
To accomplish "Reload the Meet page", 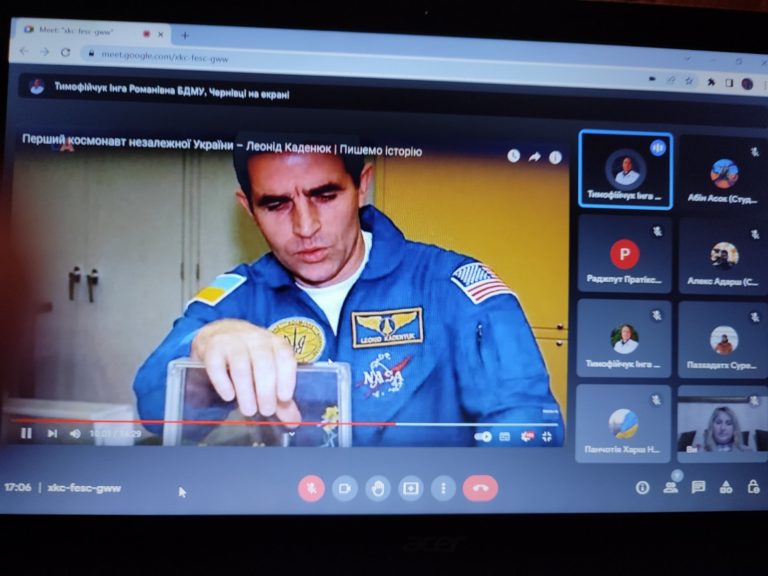I will pyautogui.click(x=66, y=52).
